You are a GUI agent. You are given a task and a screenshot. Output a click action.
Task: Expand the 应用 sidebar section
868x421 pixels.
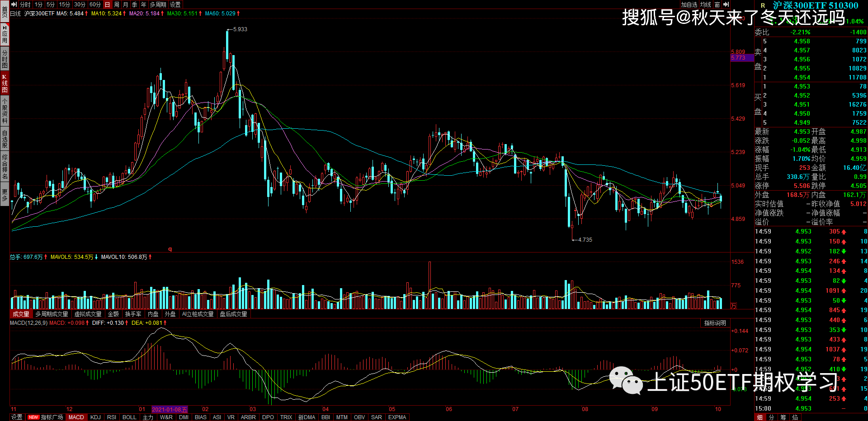coord(5,34)
